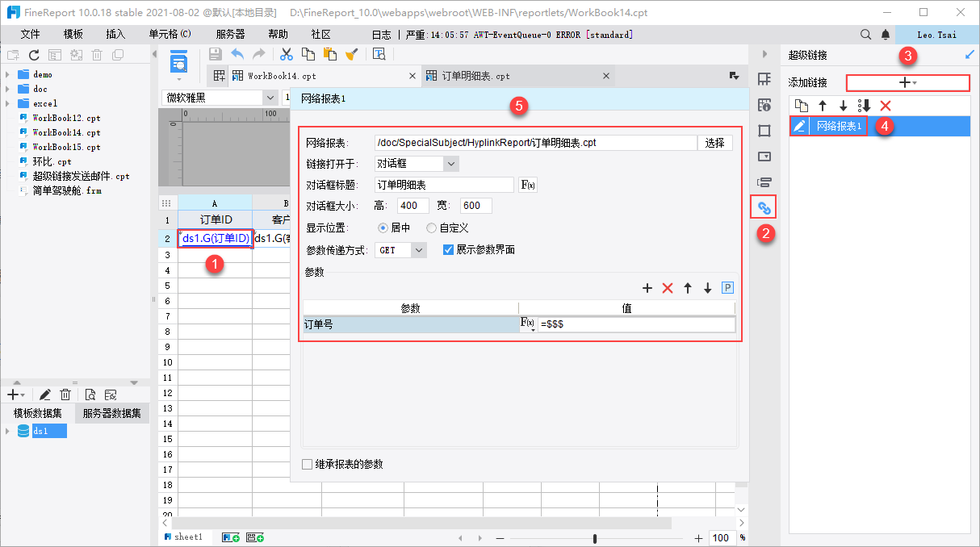Enable 继承报表的参数 checkbox
Viewport: 980px width, 547px height.
307,464
